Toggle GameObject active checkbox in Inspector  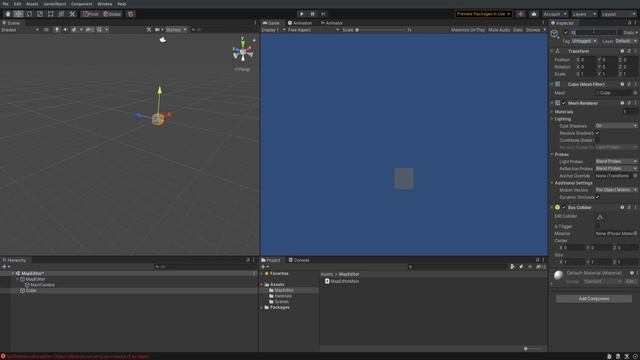(x=566, y=32)
